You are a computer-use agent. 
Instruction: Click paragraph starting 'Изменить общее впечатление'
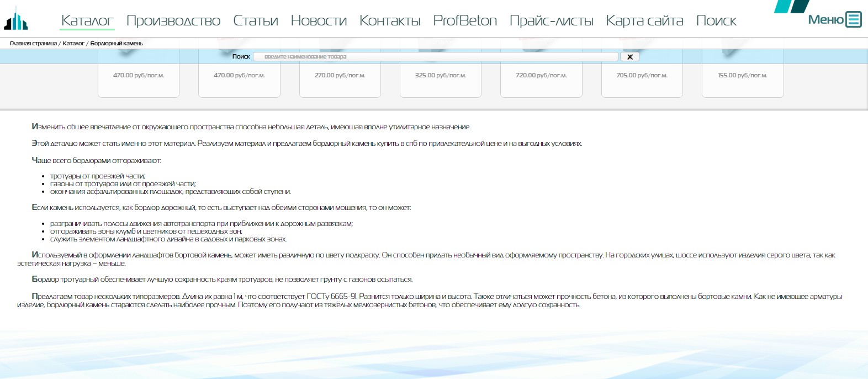(x=251, y=127)
